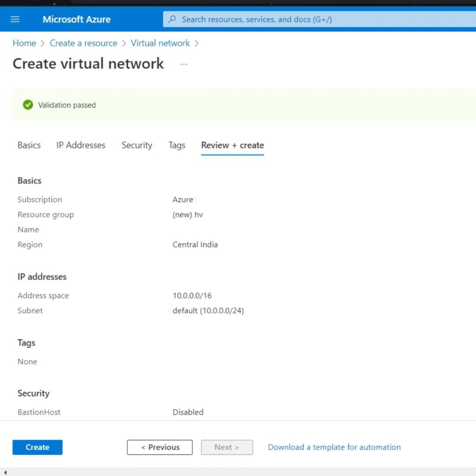Click the Address space label
The width and height of the screenshot is (476, 476).
coord(43,296)
